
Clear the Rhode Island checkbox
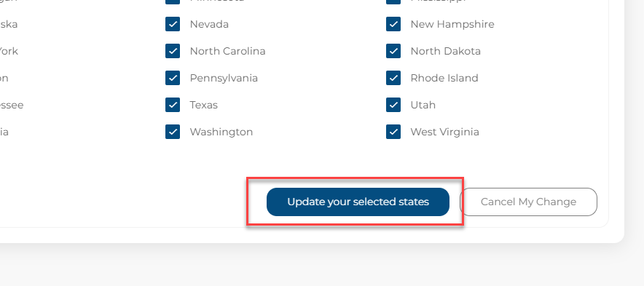[393, 78]
